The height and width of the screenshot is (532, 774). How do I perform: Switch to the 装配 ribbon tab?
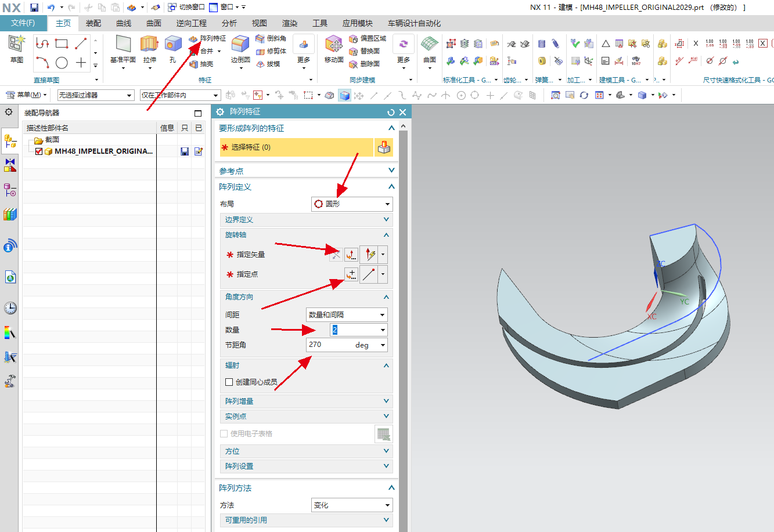point(93,23)
